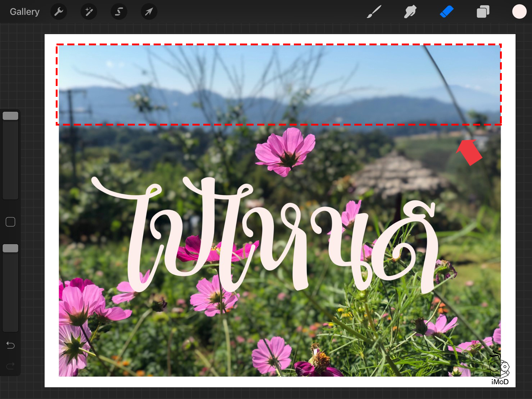Select the Transform arrow tool
Viewport: 532px width, 399px height.
click(x=149, y=11)
